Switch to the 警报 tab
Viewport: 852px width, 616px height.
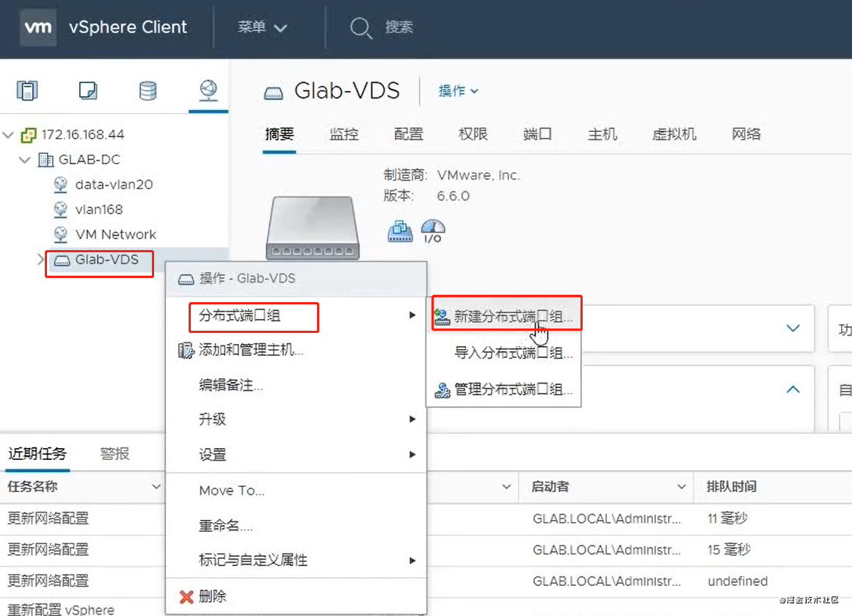click(114, 454)
